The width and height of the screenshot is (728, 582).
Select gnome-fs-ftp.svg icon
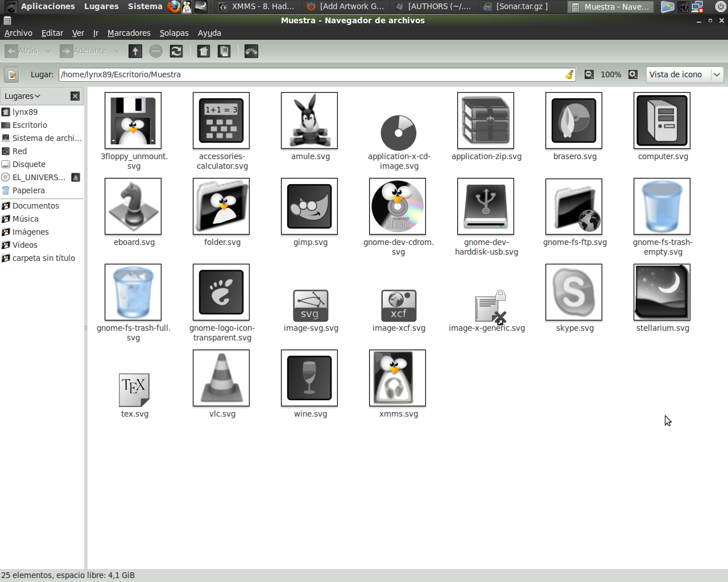click(574, 206)
